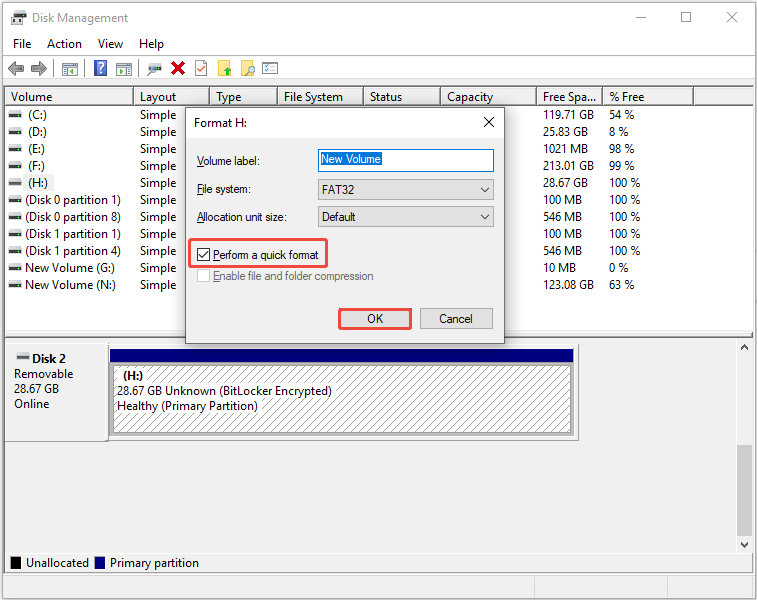Image resolution: width=757 pixels, height=600 pixels.
Task: Click scroll up arrow in disk pane
Action: click(x=744, y=347)
